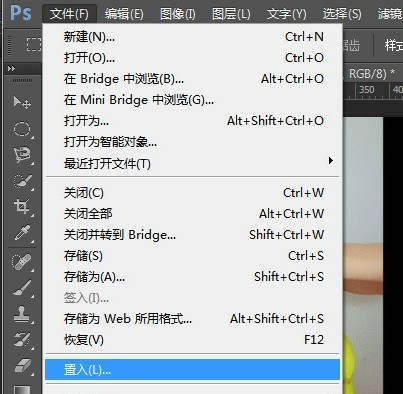This screenshot has width=403, height=394.
Task: Choose 打开(O)... menu entry
Action: click(x=193, y=58)
